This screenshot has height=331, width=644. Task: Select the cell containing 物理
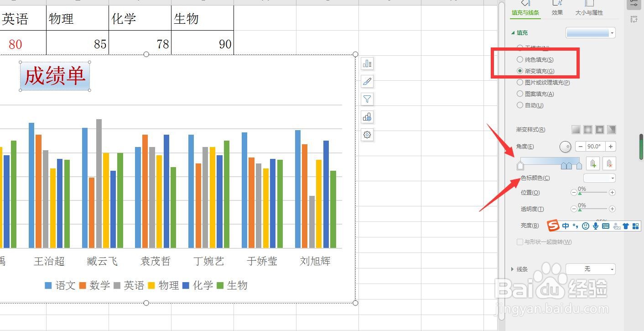tap(78, 18)
